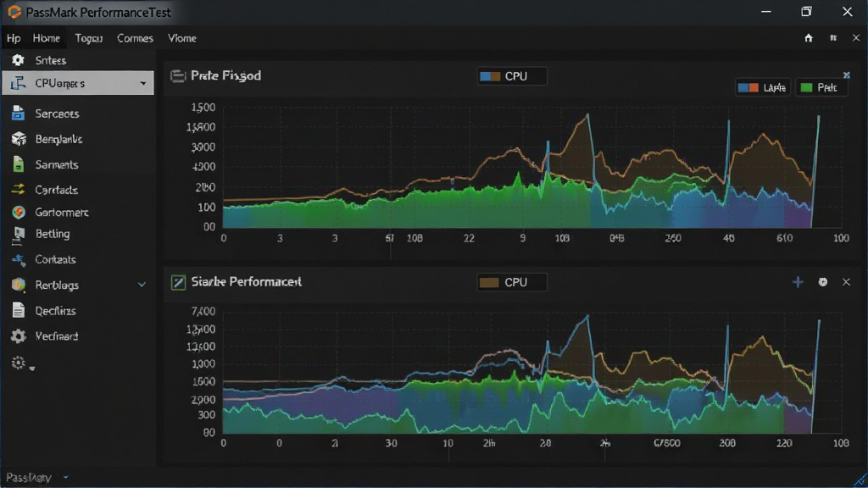Screen dimensions: 868x488
Task: Click the tall orange peak in upper chart
Action: click(587, 116)
